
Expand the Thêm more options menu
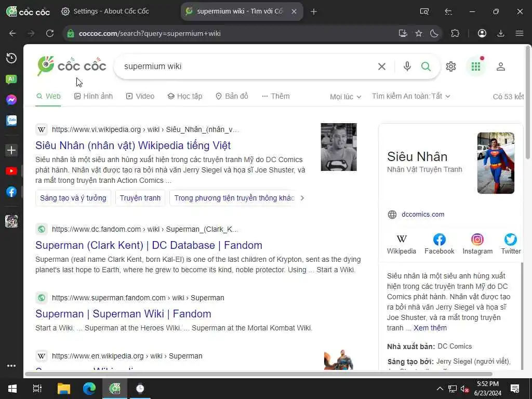coord(276,96)
